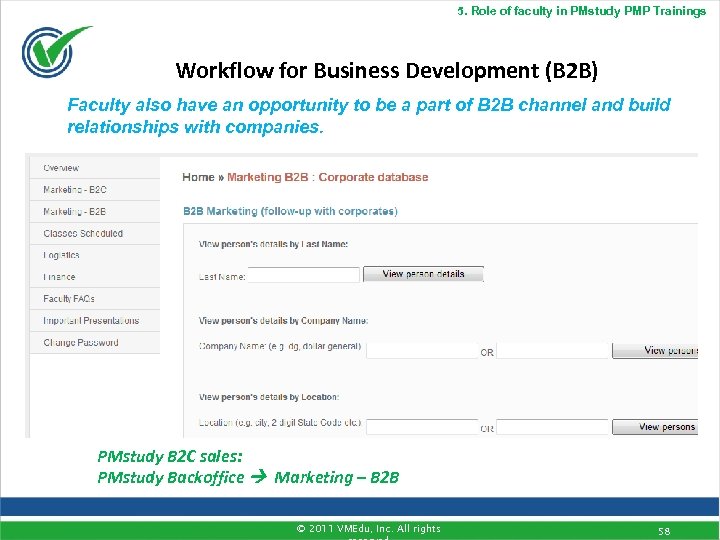Image resolution: width=720 pixels, height=540 pixels.
Task: Click 'PMstudy B2C sales:' caption text
Action: point(170,456)
